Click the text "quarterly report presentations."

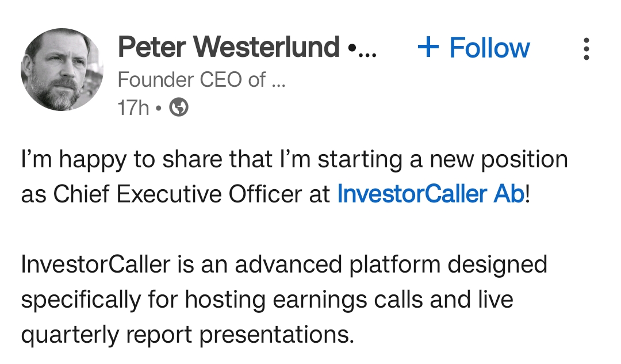pos(187,335)
